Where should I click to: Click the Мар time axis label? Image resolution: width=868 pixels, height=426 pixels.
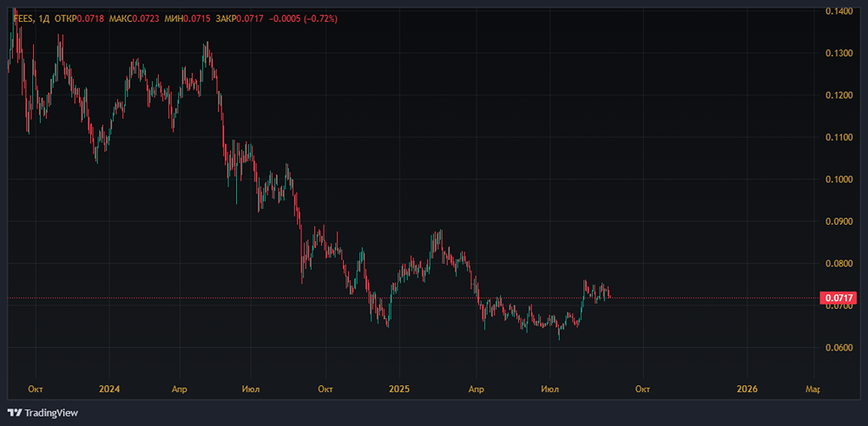812,389
